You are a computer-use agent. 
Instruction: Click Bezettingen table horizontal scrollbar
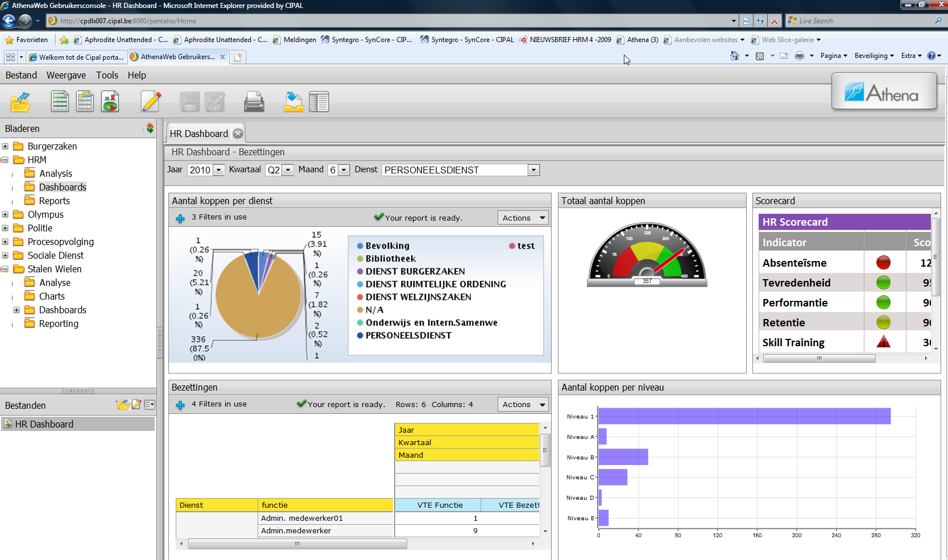point(297,544)
